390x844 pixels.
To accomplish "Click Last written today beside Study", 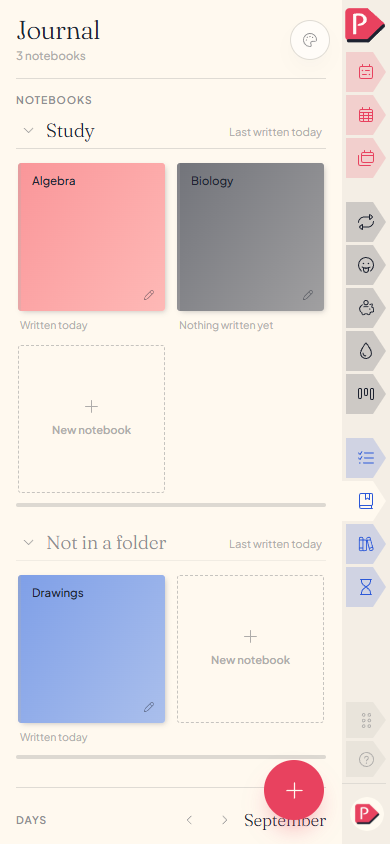I will [275, 132].
